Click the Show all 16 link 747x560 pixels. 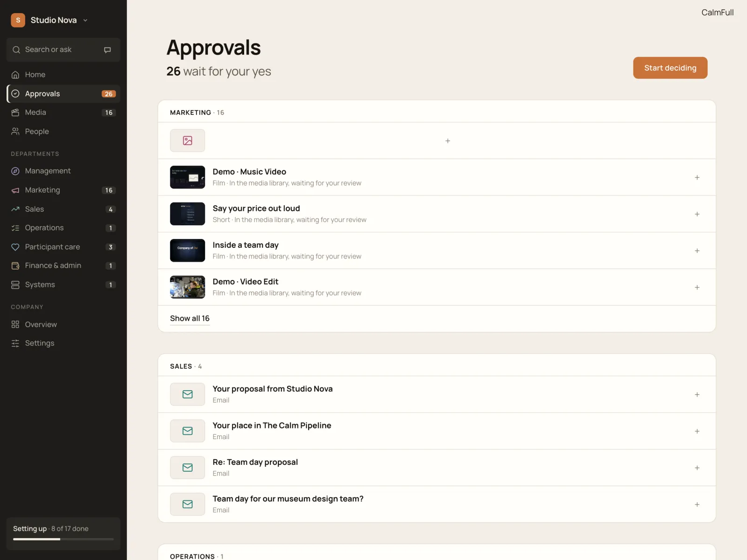[190, 319]
